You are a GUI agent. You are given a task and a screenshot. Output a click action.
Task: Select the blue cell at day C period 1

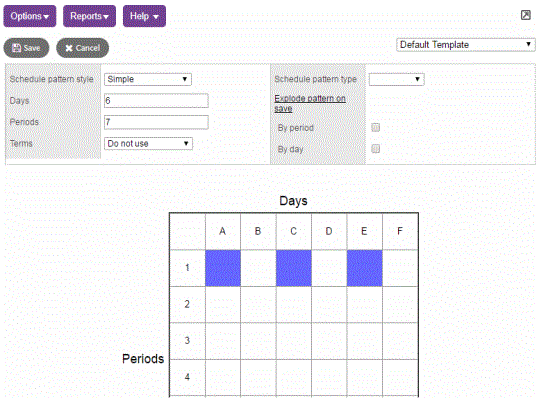tap(294, 268)
